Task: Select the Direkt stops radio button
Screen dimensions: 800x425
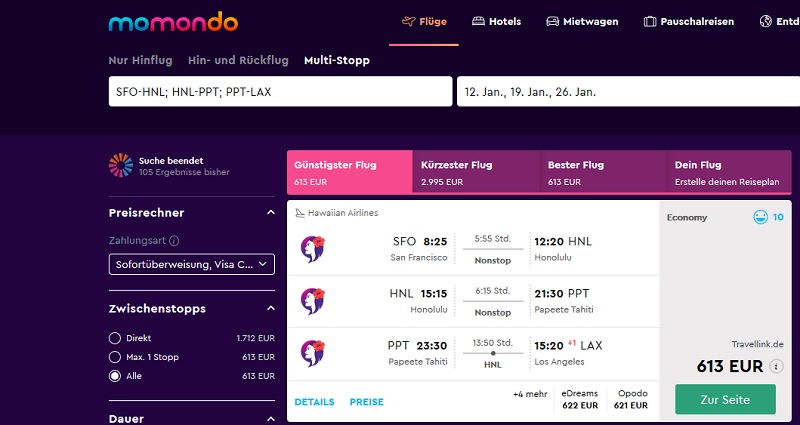Action: 115,338
